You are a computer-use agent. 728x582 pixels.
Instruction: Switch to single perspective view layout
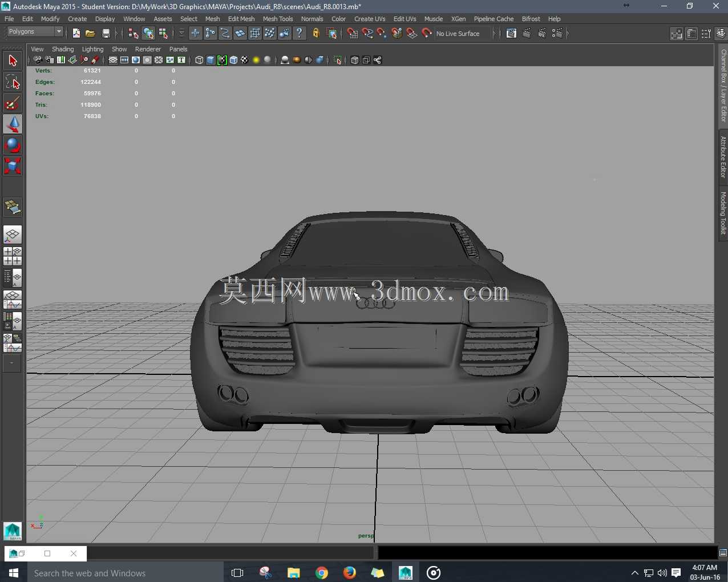13,235
